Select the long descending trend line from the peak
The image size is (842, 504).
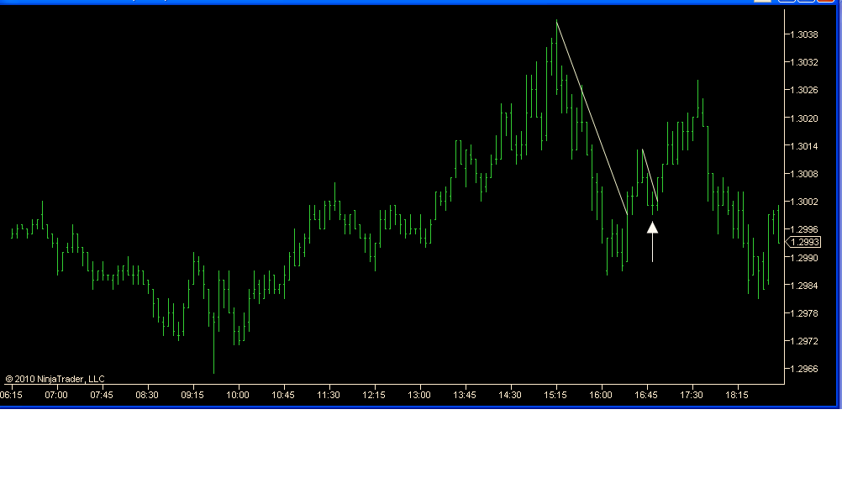click(x=592, y=118)
